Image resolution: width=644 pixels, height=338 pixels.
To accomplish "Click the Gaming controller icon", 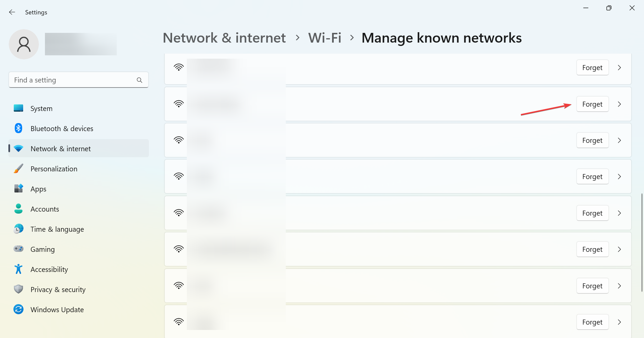I will (18, 249).
